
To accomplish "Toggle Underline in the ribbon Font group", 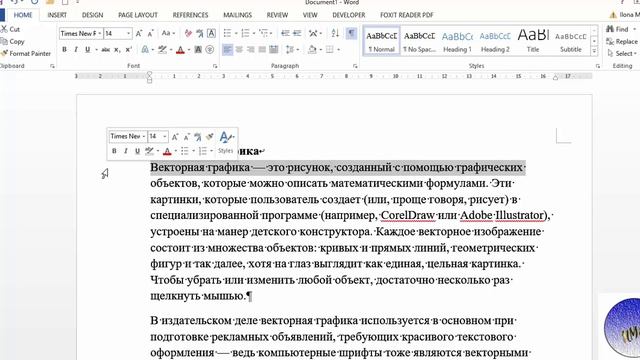I will pos(87,50).
